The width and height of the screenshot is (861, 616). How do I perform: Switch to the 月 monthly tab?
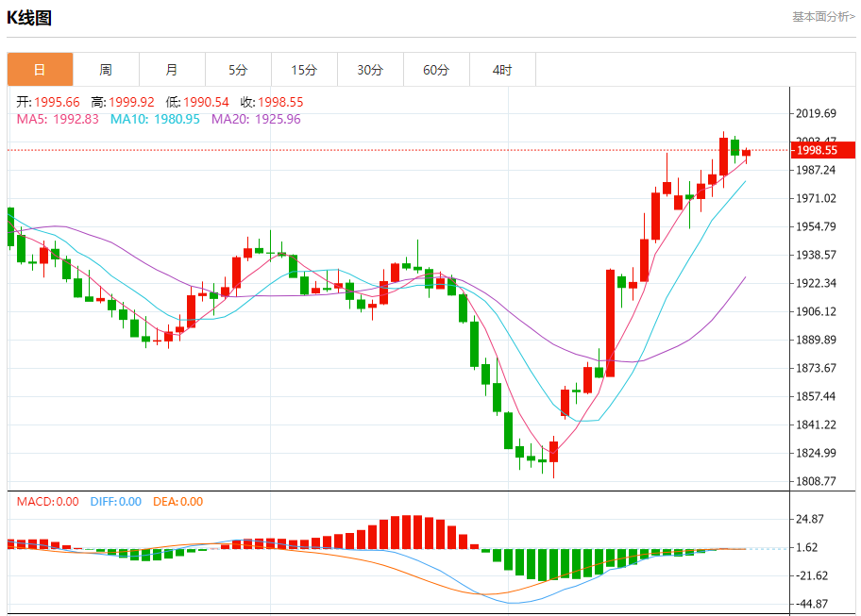(172, 70)
